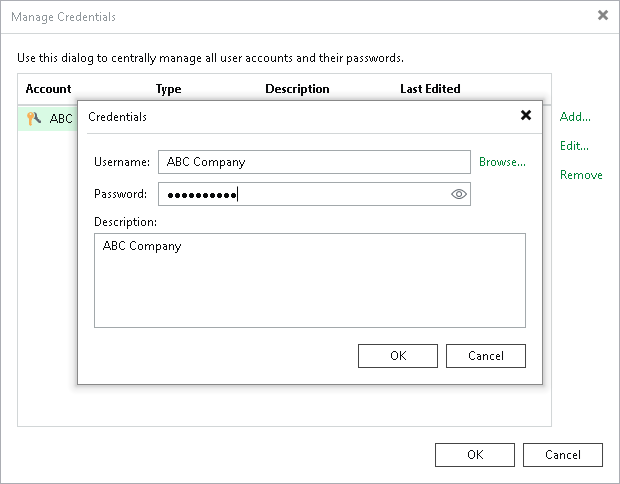Close the Manage Credentials window
The image size is (620, 484).
point(603,15)
